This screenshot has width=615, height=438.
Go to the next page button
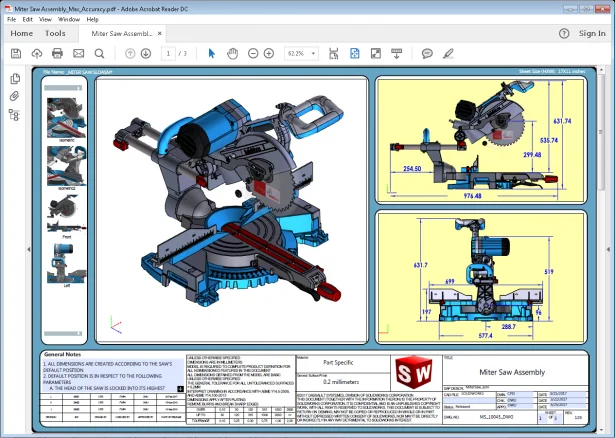(146, 53)
